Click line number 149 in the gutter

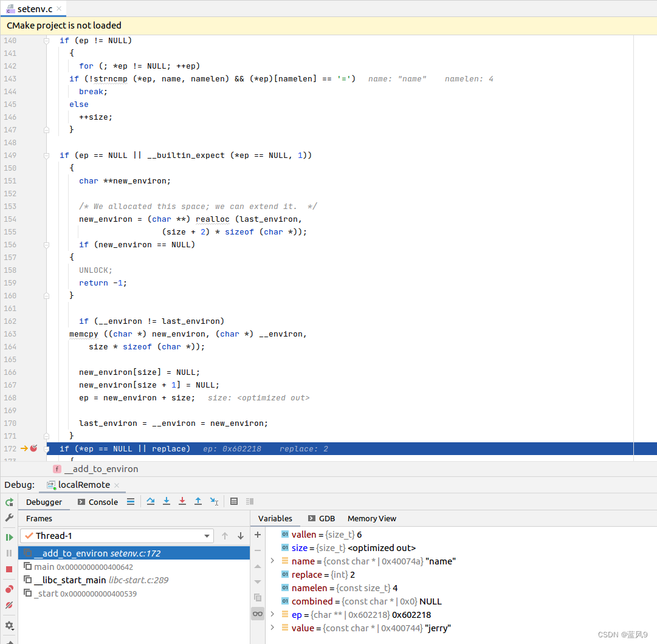point(10,156)
